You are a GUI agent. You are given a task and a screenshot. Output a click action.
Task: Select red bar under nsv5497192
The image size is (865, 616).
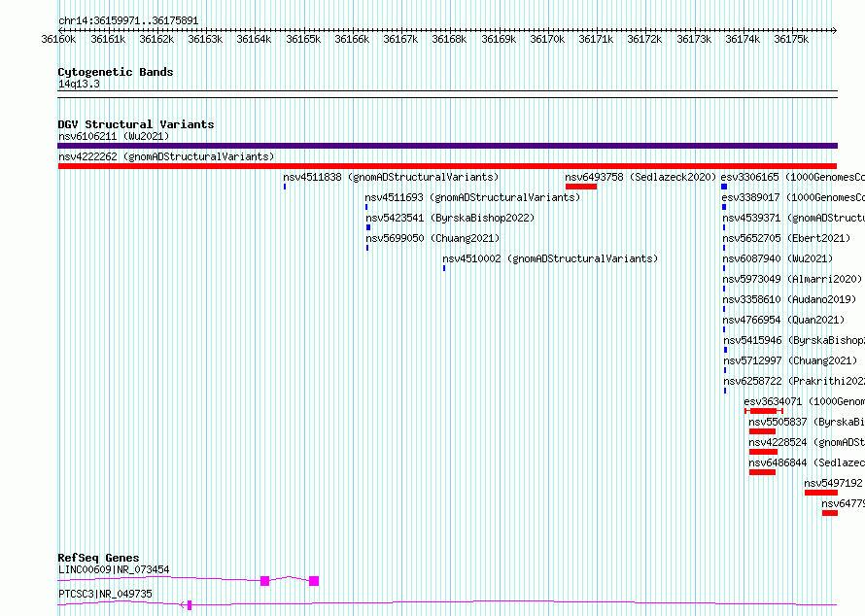click(821, 493)
